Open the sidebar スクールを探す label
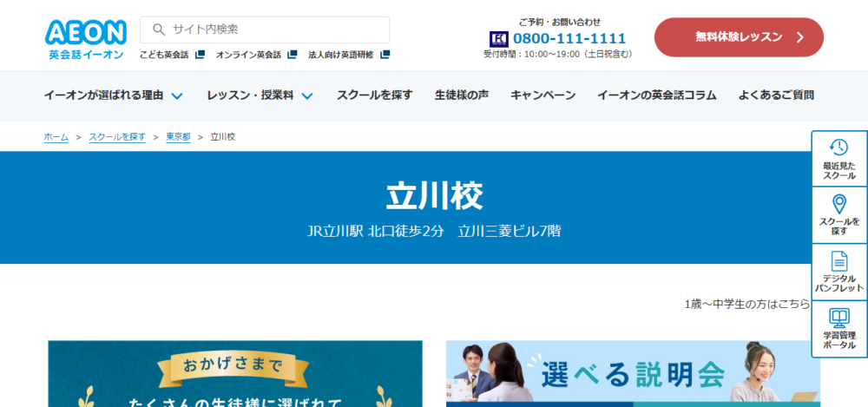This screenshot has width=868, height=407. [839, 226]
